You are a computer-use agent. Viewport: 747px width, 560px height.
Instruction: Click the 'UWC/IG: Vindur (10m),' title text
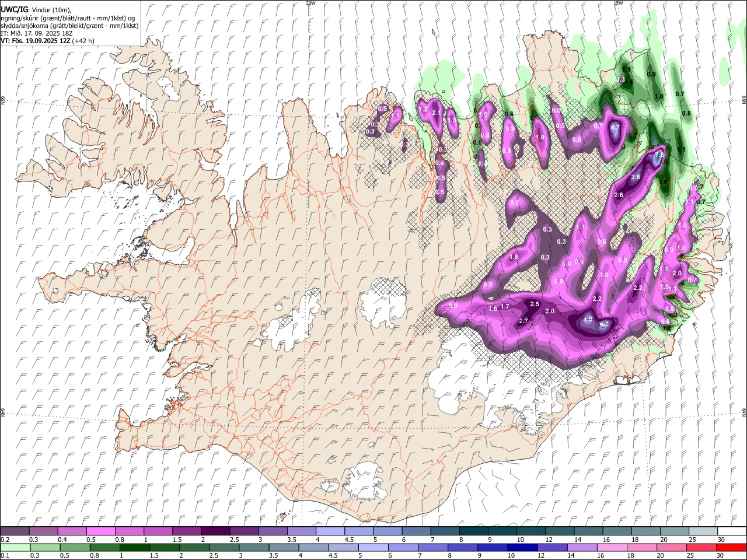(x=36, y=10)
